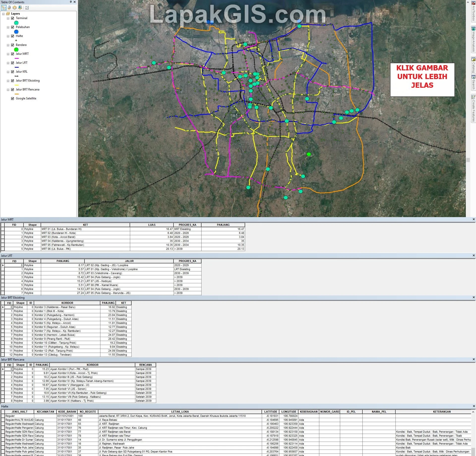Click the Jalur MRT magenta line symbol

point(17,58)
